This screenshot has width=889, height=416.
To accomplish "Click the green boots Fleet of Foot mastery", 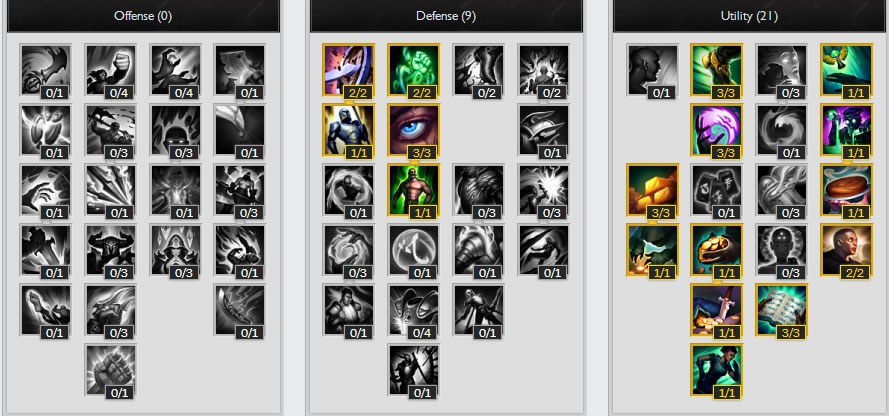I will coord(717,70).
